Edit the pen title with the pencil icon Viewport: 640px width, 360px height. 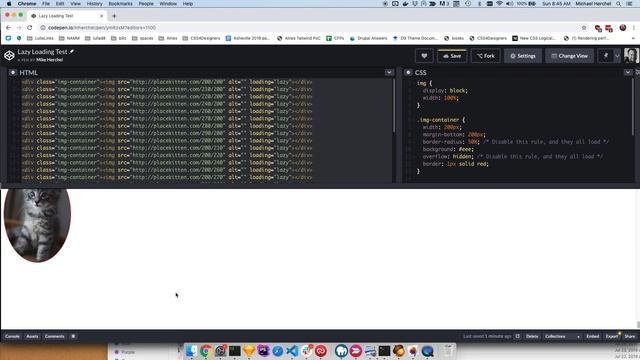72,51
